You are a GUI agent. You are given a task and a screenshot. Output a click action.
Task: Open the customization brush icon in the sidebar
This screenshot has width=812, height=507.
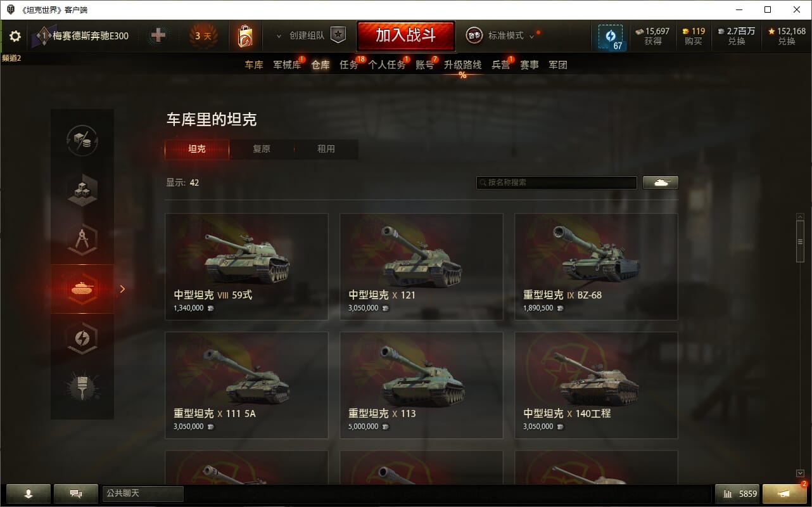pos(82,387)
